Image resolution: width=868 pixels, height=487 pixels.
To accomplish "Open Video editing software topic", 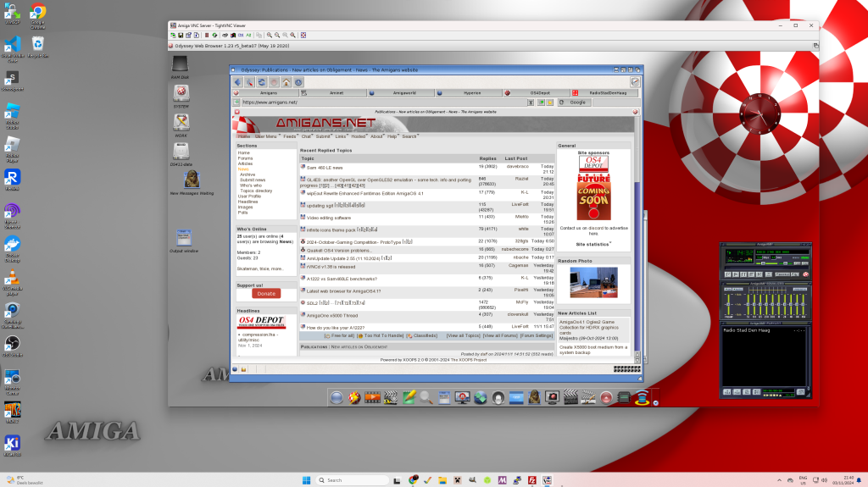I will [329, 218].
